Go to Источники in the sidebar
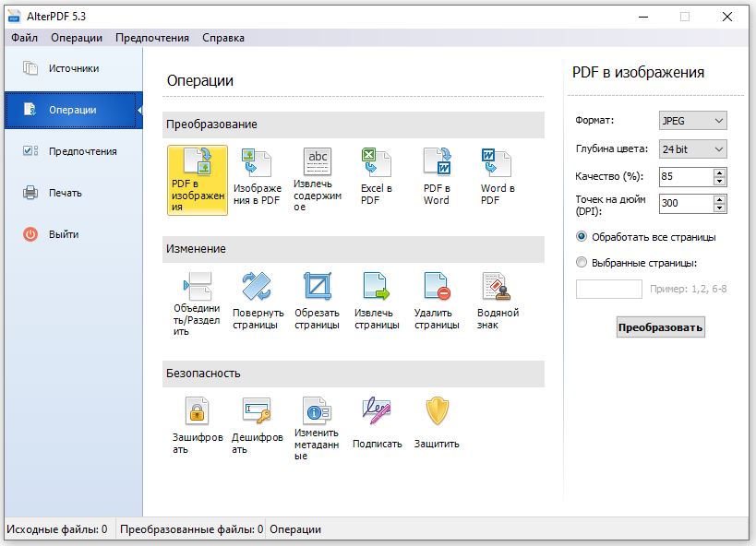 coord(74,68)
